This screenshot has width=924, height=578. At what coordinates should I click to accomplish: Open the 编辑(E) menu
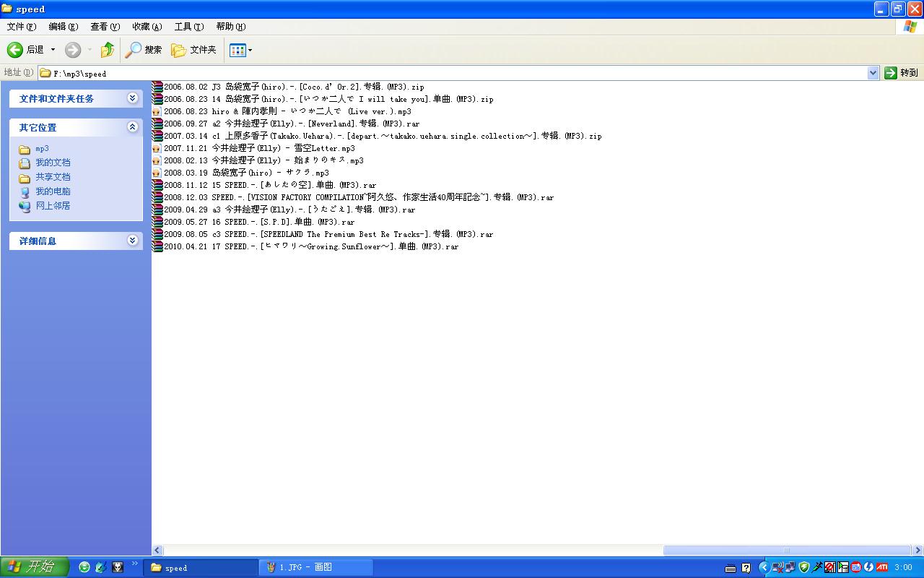pyautogui.click(x=64, y=27)
